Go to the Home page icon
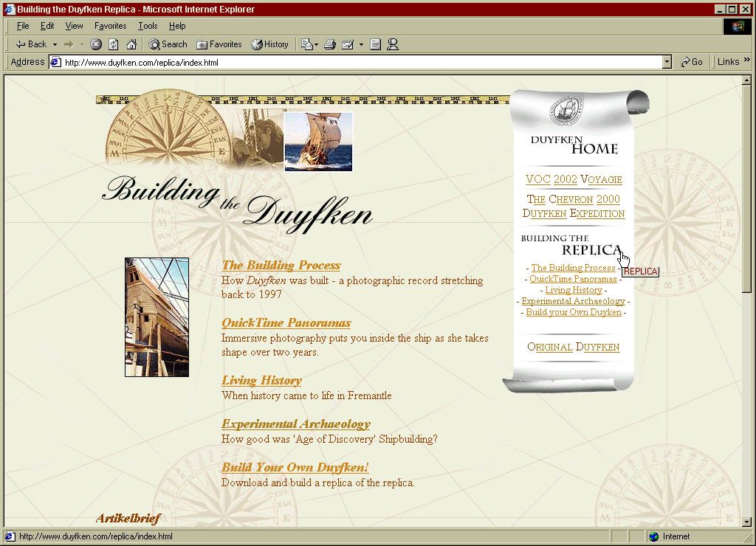The height and width of the screenshot is (546, 756). (x=131, y=44)
